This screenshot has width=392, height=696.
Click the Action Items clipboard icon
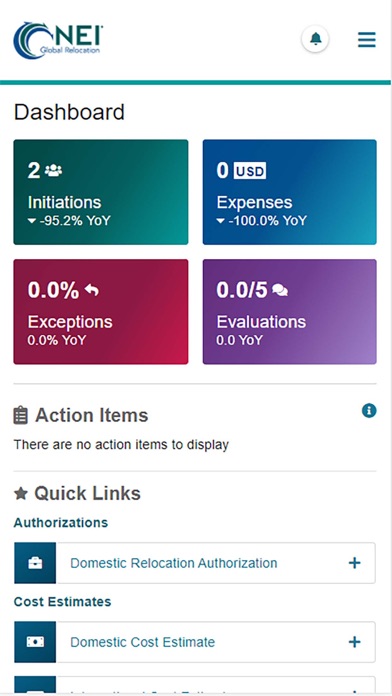20,415
